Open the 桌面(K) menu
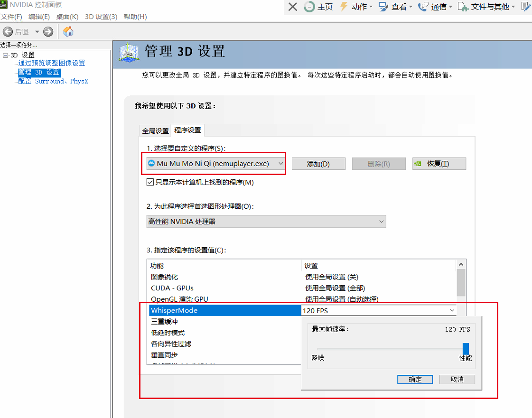The image size is (532, 418). pos(67,17)
